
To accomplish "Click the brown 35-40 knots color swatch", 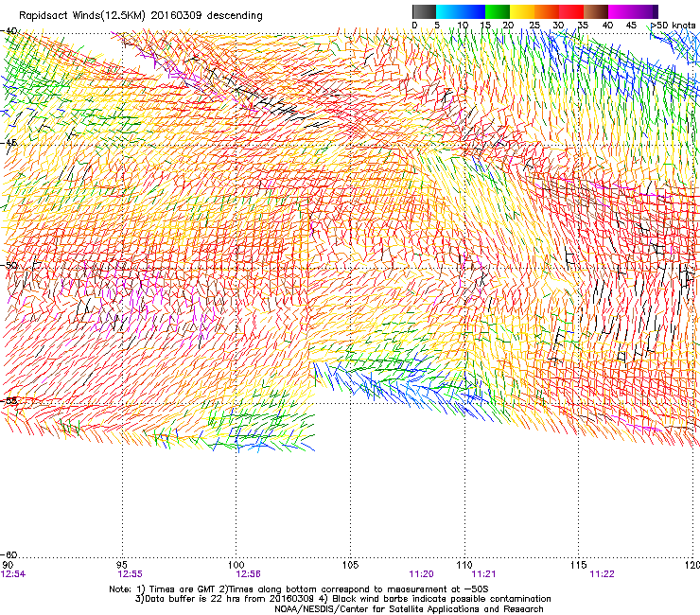I will 596,11.
